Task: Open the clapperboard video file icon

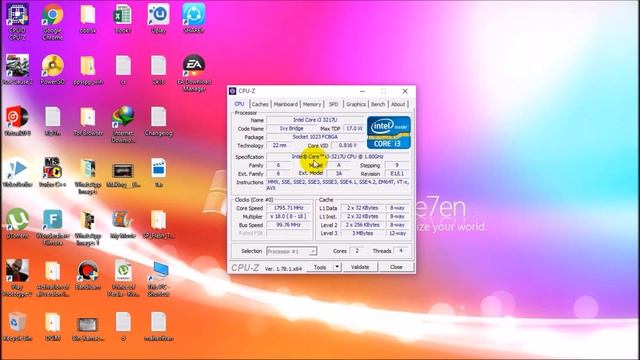Action: coord(158,172)
